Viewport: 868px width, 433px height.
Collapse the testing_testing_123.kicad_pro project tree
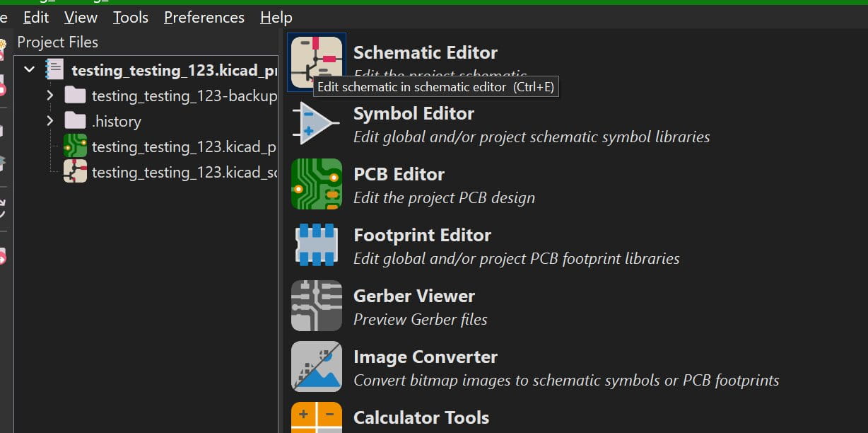pyautogui.click(x=29, y=70)
